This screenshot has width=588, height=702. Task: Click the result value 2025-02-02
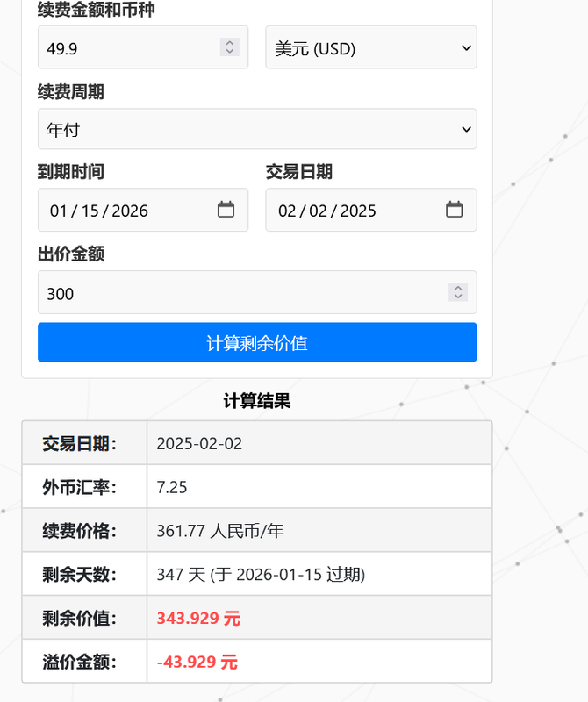(199, 444)
